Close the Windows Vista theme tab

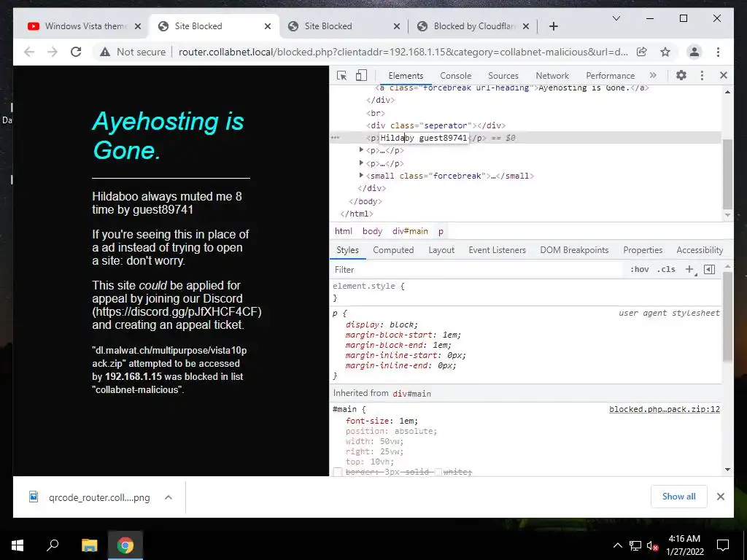pos(138,26)
